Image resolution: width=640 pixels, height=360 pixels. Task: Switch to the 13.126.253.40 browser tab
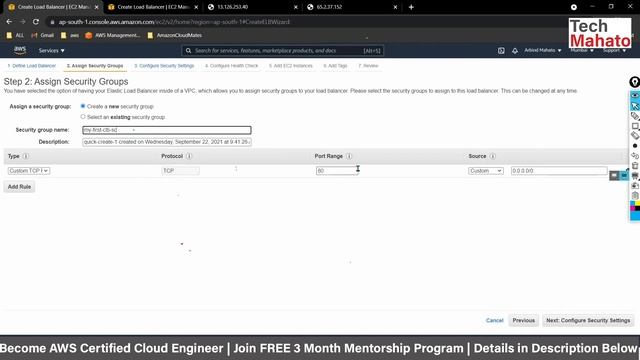click(x=252, y=7)
